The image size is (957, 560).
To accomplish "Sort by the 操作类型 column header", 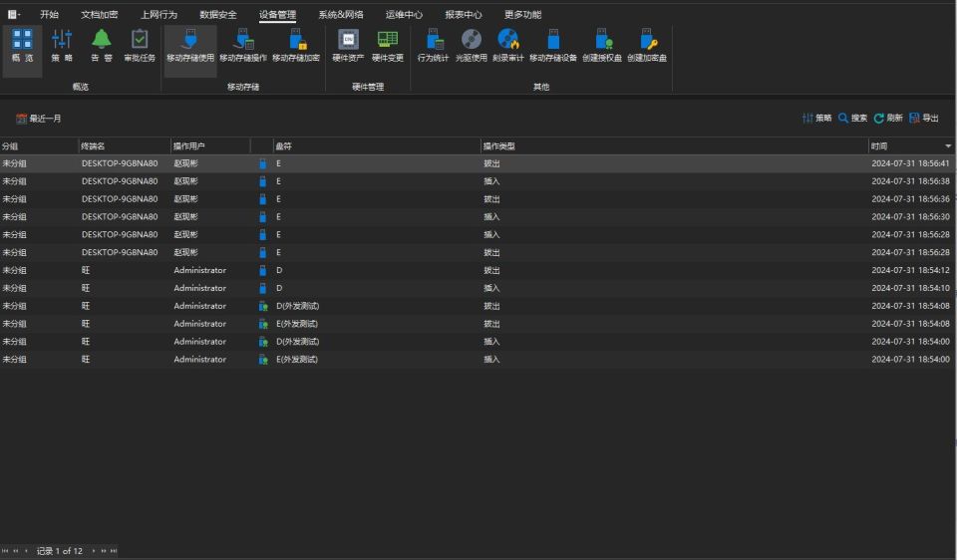I will (x=675, y=146).
